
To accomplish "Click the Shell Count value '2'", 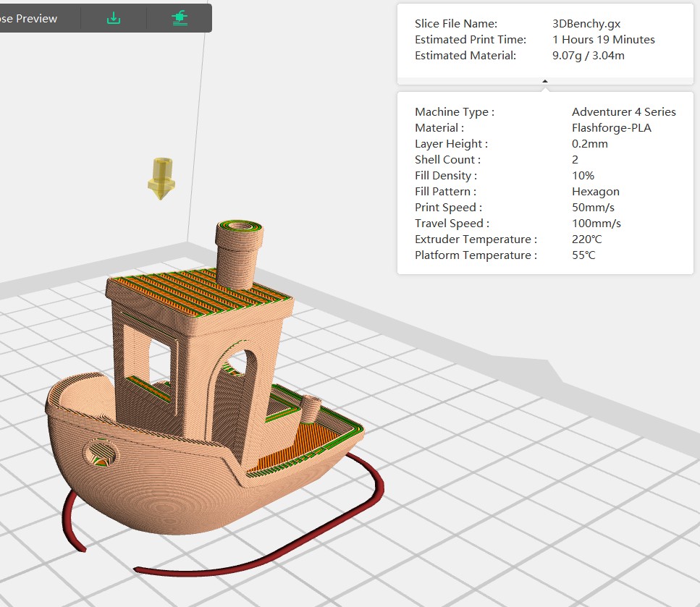I will 575,160.
